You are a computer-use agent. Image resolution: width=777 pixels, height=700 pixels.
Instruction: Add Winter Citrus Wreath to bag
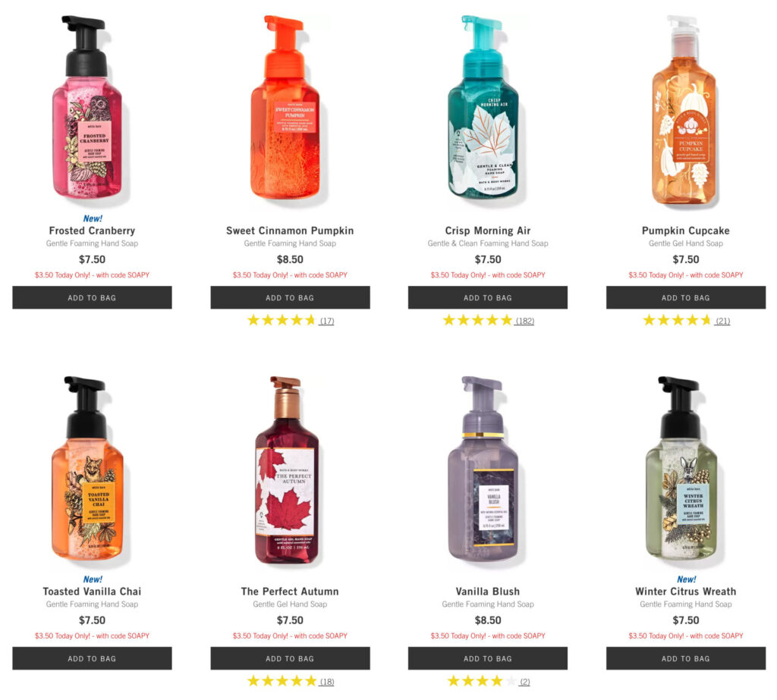pos(686,658)
